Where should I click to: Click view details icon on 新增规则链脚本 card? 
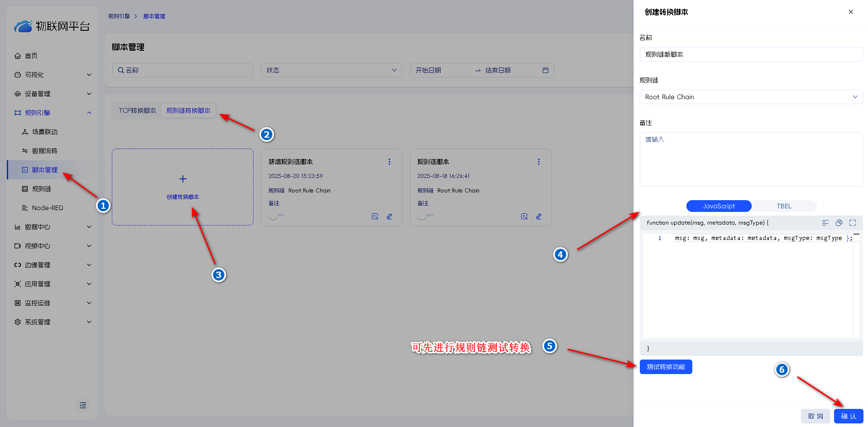(375, 216)
